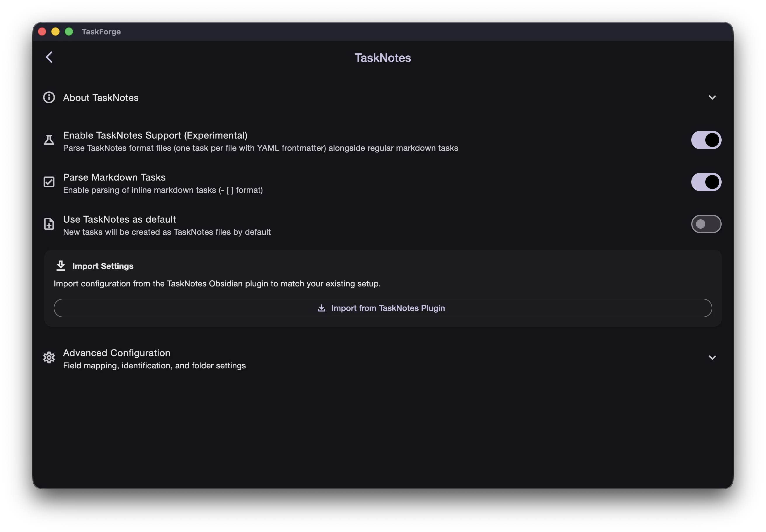Click the tray-download icon inside the import button
This screenshot has width=766, height=532.
click(321, 308)
